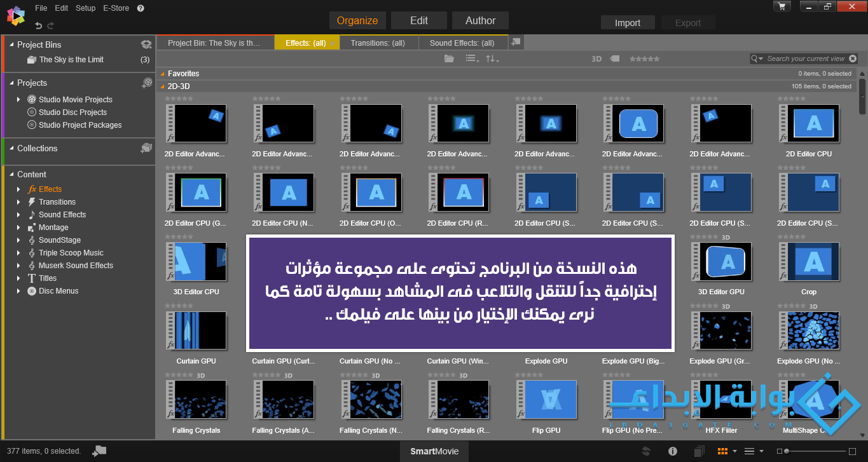Set rating stars above 3D Editor CPU thumbnail
868x462 pixels.
point(180,236)
